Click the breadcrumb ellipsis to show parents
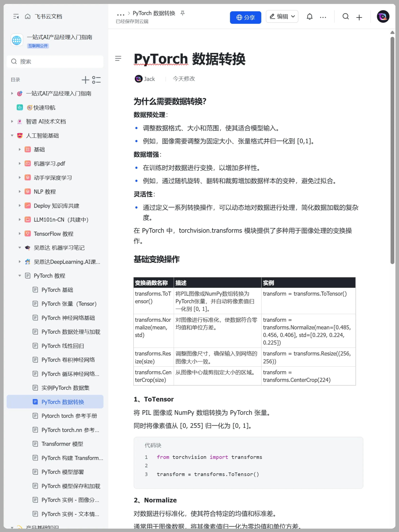 point(120,14)
